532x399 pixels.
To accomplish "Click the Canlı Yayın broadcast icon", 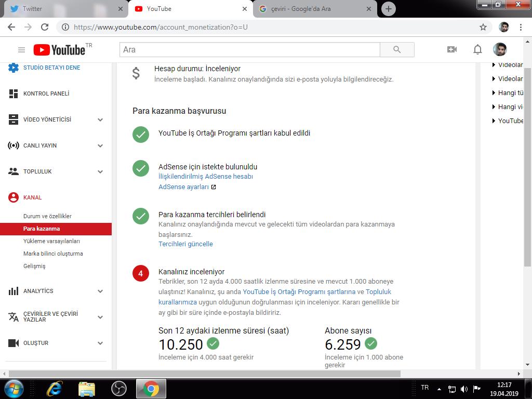I will click(x=13, y=145).
